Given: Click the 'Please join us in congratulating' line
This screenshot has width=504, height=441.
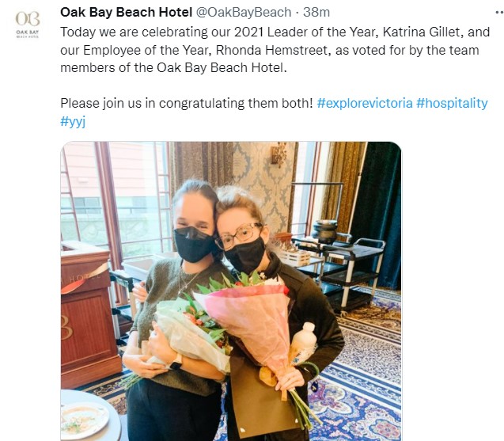Looking at the screenshot, I should click(187, 103).
